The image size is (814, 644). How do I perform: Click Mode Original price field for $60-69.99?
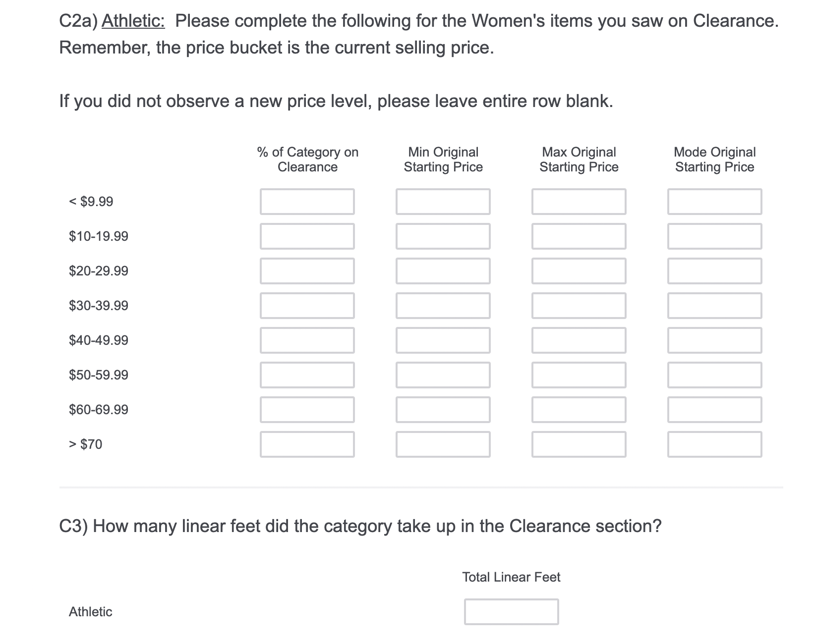pyautogui.click(x=714, y=410)
